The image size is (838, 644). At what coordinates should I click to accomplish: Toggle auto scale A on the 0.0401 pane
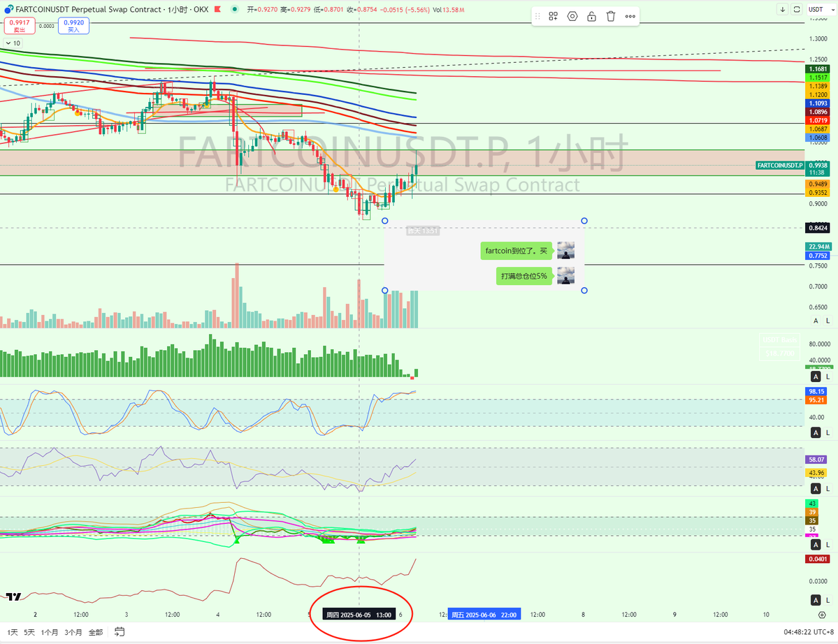pos(816,600)
